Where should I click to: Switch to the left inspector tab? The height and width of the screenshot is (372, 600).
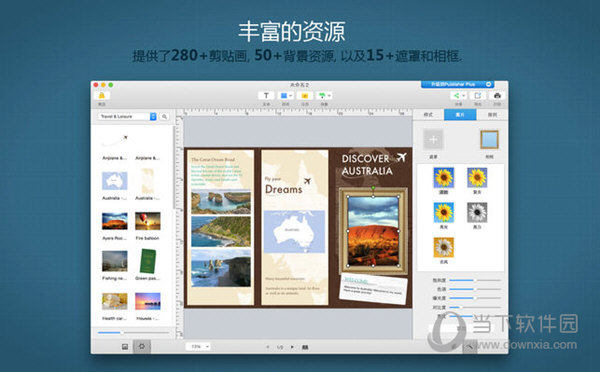point(428,115)
